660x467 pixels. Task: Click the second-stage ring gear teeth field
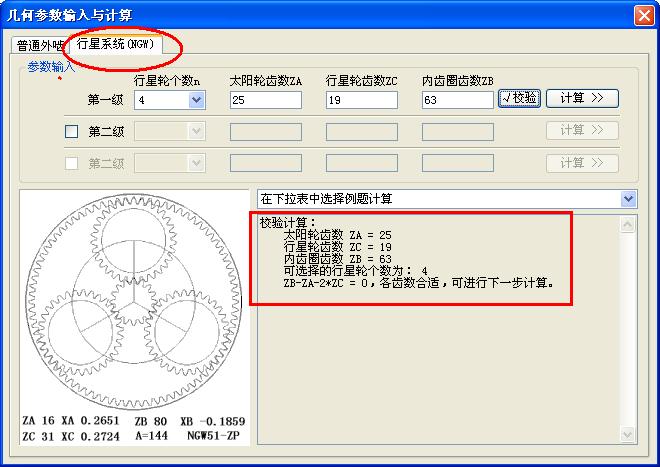click(458, 132)
